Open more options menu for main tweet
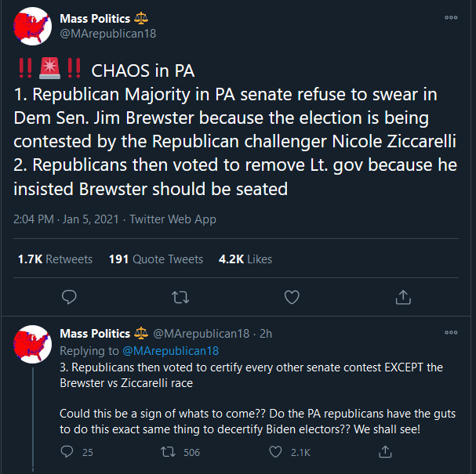The height and width of the screenshot is (474, 476). tap(451, 17)
